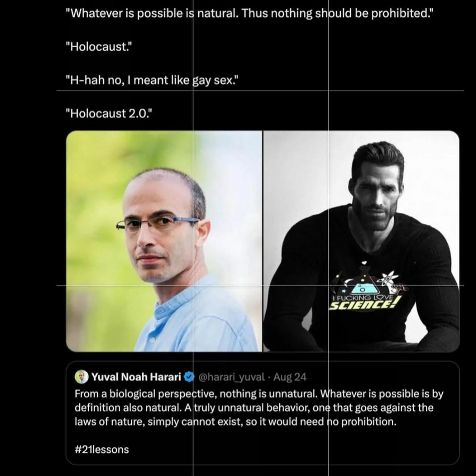Screen dimensions: 476x476
Task: Click the "laws of nature, simply cannot exist" line
Action: pyautogui.click(x=235, y=422)
